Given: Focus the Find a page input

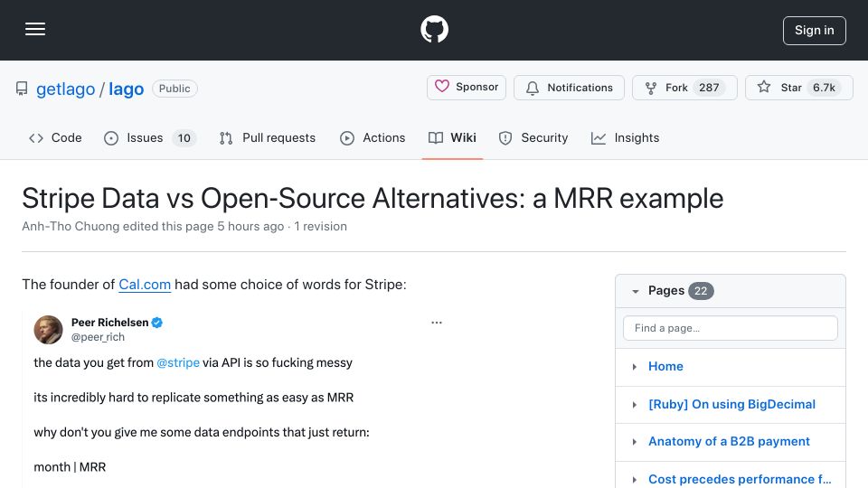Looking at the screenshot, I should [731, 328].
